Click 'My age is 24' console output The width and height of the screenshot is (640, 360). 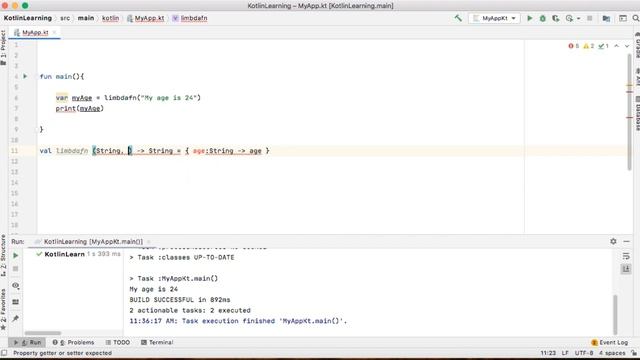153,289
